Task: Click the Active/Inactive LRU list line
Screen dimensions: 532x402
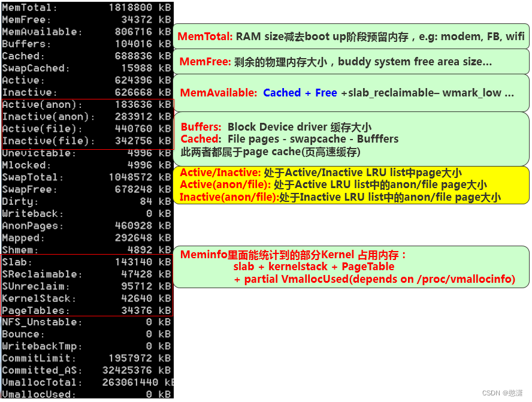Action: coord(321,173)
